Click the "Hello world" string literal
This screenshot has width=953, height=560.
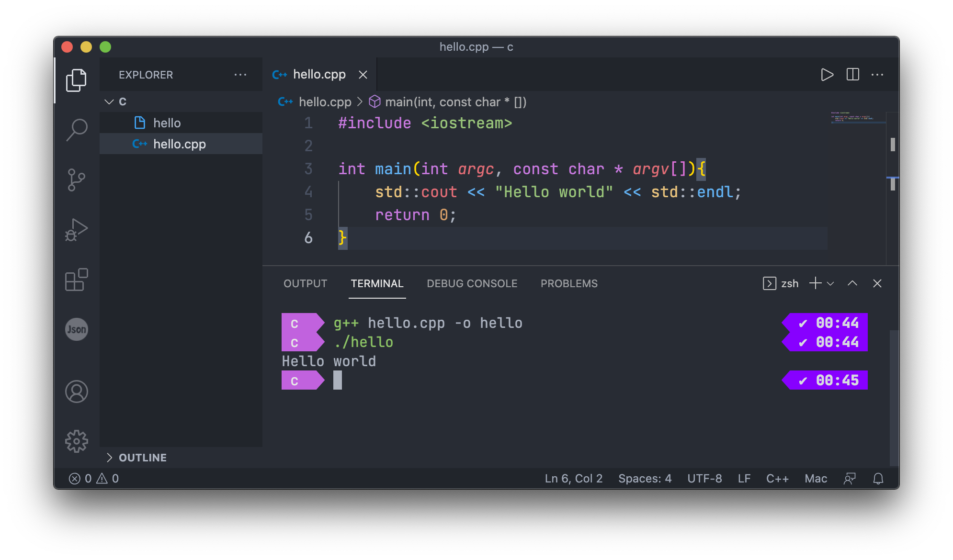pos(554,192)
